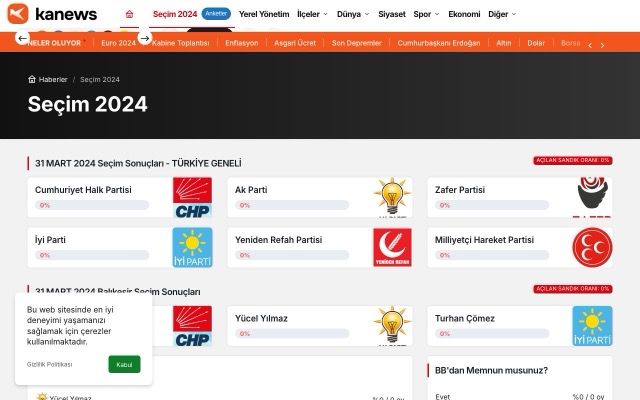Click the kanews logo icon
The height and width of the screenshot is (400, 640).
(x=18, y=13)
